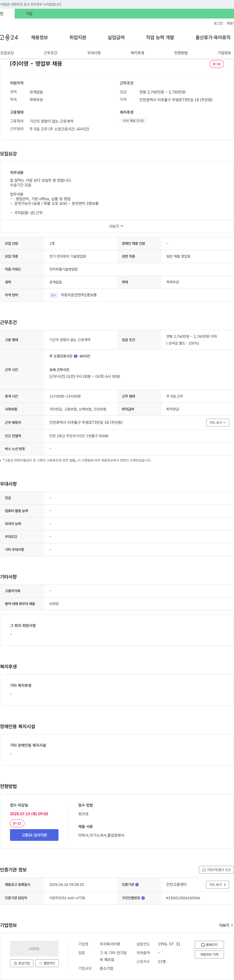Click the company LOGO placeholder image
Viewport: 234px width, 980px height.
[x=34, y=948]
